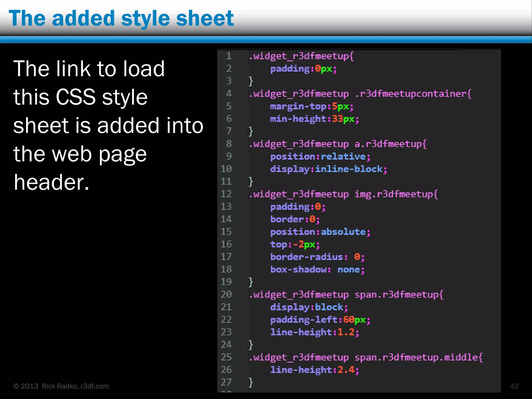Click the body text 'the web page'

pos(80,154)
